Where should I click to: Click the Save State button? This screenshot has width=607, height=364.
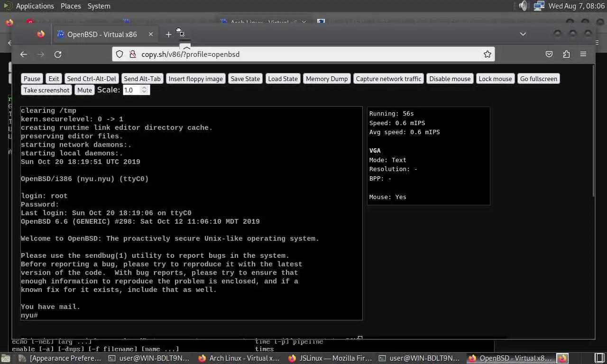[245, 79]
